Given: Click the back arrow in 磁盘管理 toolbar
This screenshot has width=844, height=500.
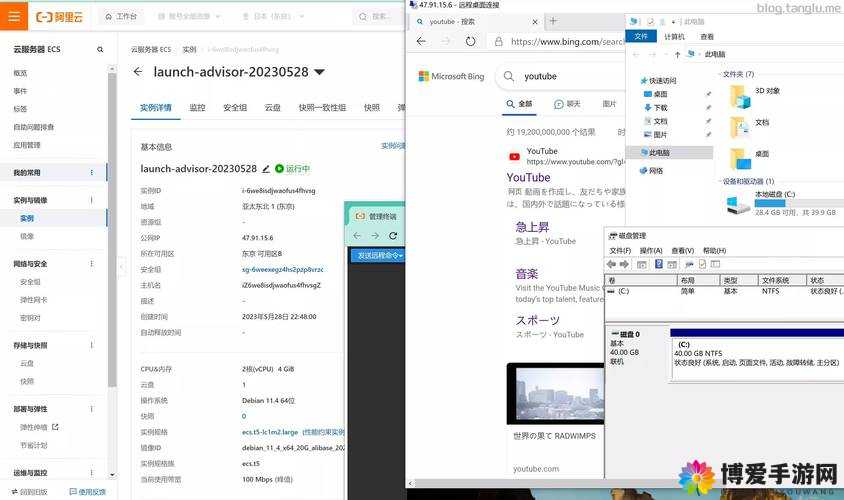Looking at the screenshot, I should point(611,264).
